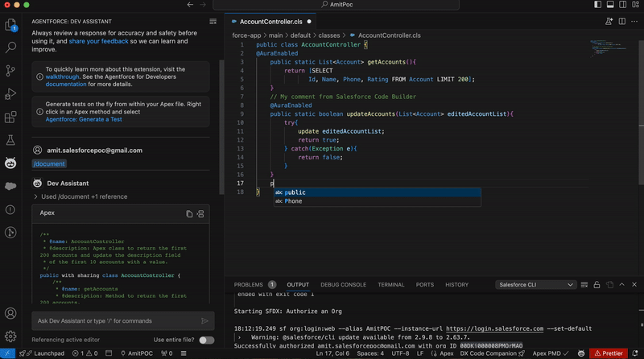Open the remote window indicator

pos(7,353)
